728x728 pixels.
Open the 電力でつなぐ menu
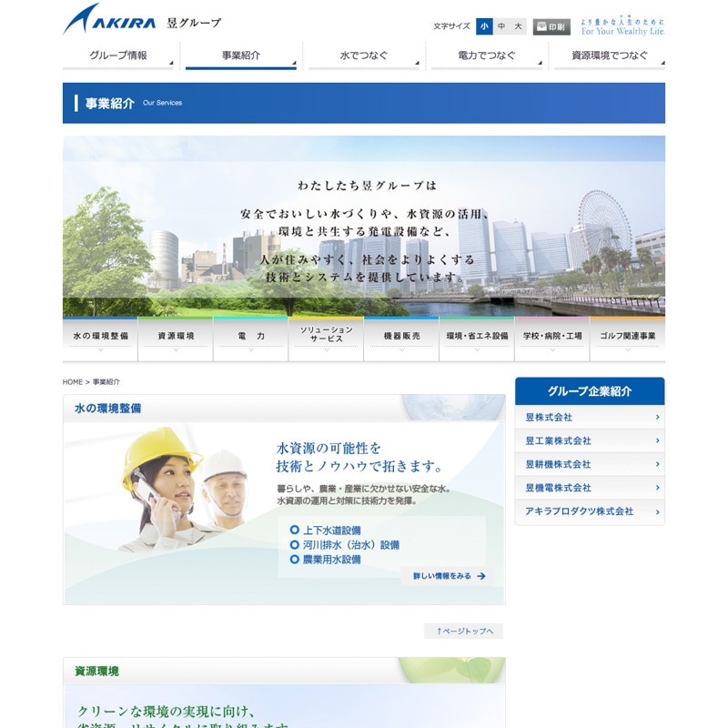point(487,56)
